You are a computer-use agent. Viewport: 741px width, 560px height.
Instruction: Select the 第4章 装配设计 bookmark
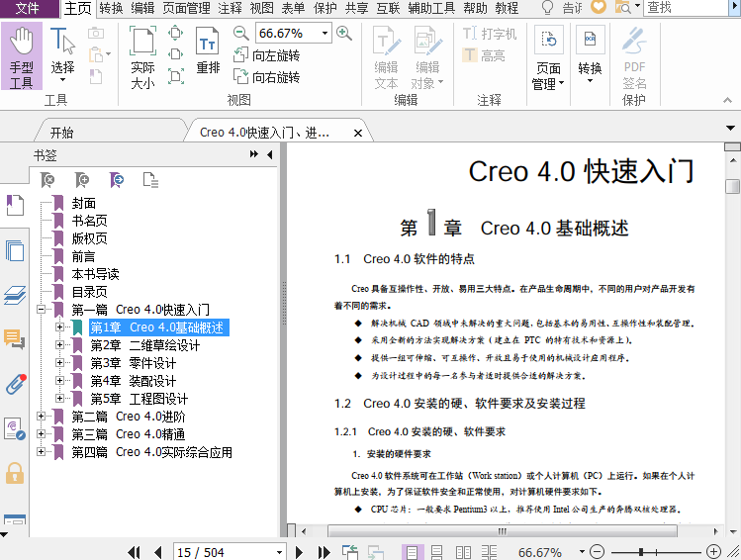pos(134,381)
